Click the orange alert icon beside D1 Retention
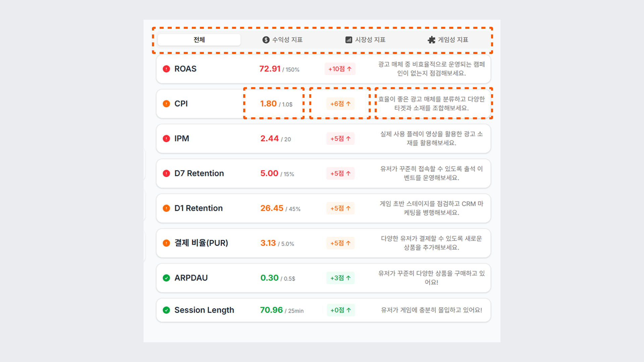Image resolution: width=644 pixels, height=362 pixels. click(x=166, y=208)
